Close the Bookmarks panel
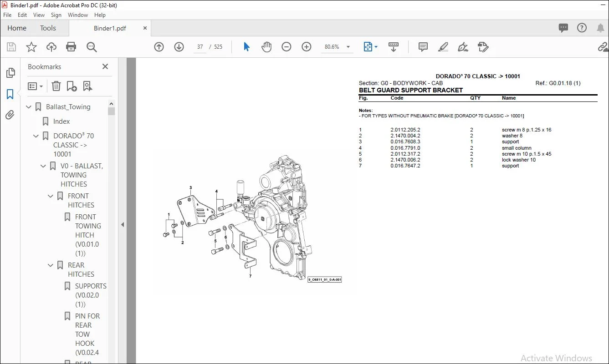The height and width of the screenshot is (364, 609). [x=105, y=66]
